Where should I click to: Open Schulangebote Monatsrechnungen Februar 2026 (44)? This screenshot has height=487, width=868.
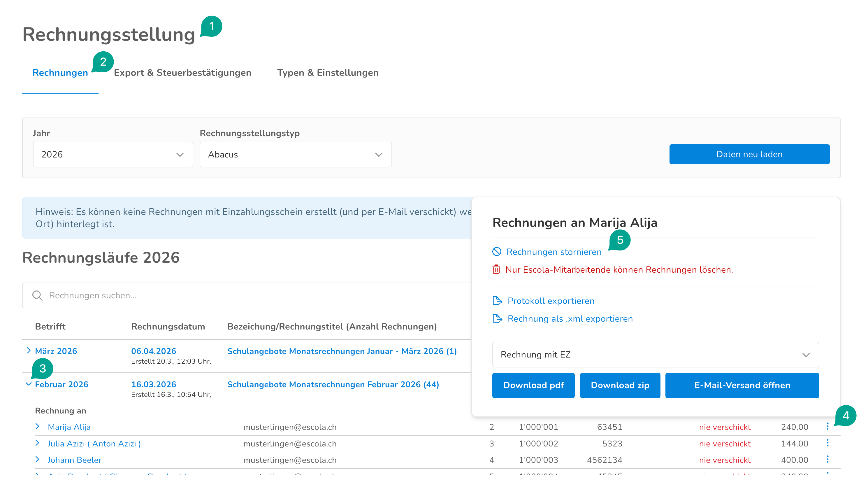click(x=333, y=385)
